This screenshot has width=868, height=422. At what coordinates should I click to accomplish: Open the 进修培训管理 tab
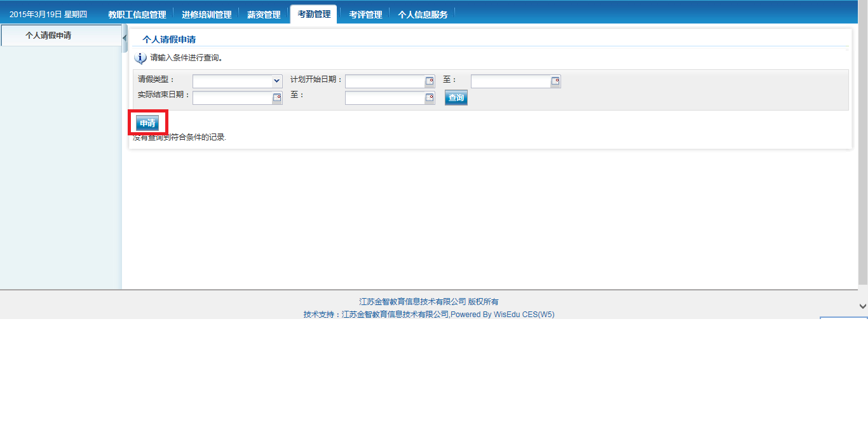tap(207, 15)
